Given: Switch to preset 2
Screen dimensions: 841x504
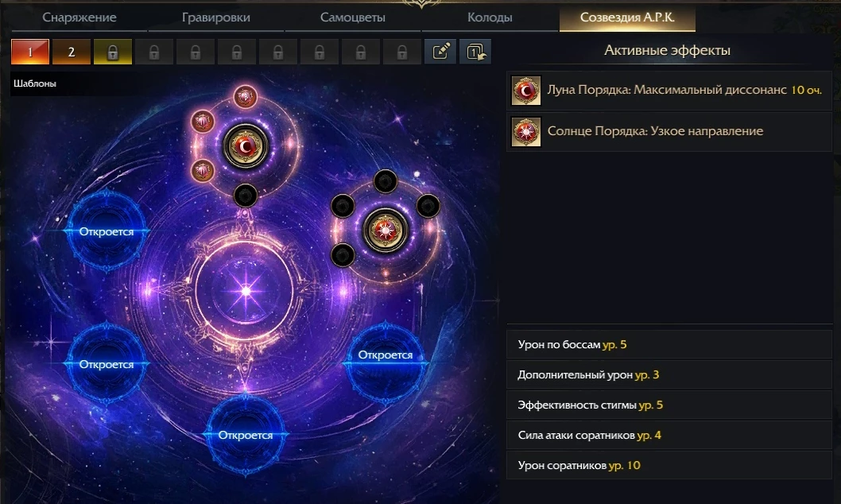Looking at the screenshot, I should [72, 52].
